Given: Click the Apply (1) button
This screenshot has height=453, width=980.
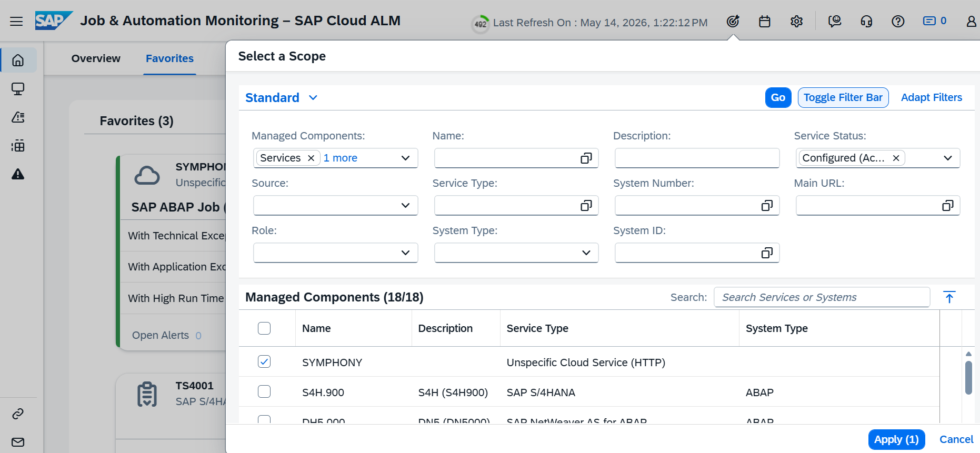Looking at the screenshot, I should [x=896, y=439].
